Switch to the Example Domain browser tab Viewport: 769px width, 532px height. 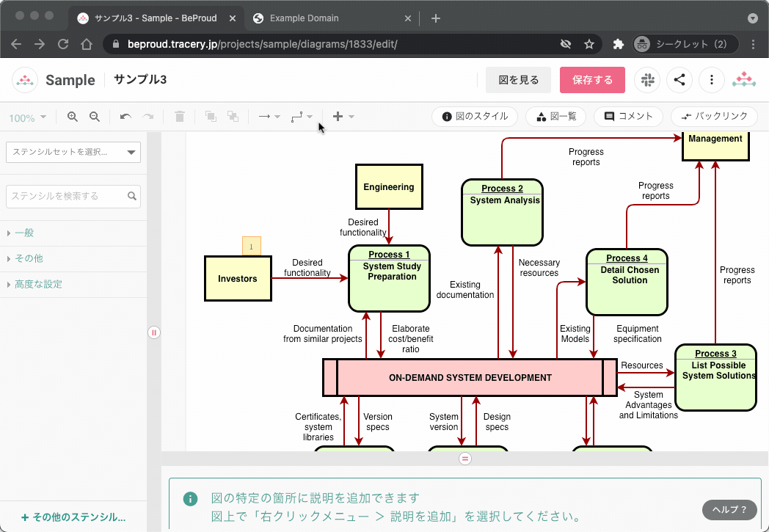[x=304, y=18]
